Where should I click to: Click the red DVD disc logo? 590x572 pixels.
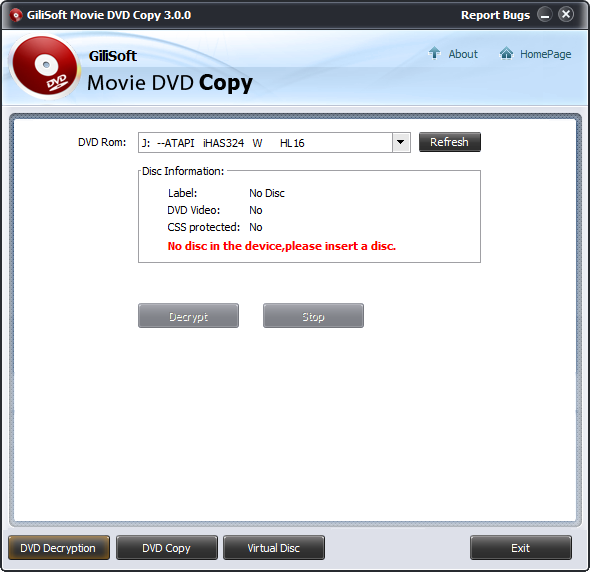tap(44, 67)
